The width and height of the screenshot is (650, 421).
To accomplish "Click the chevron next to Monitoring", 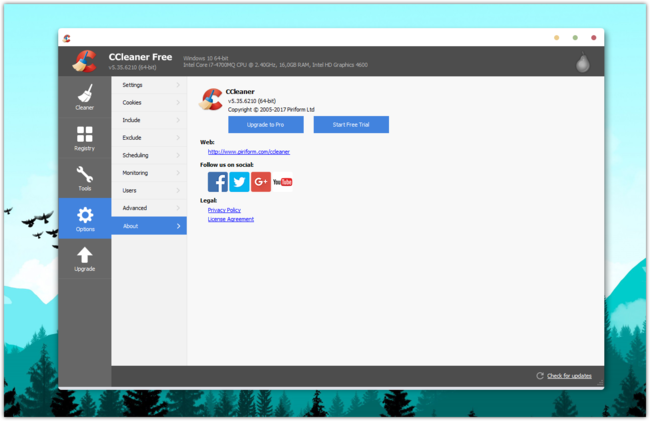I will tap(178, 173).
